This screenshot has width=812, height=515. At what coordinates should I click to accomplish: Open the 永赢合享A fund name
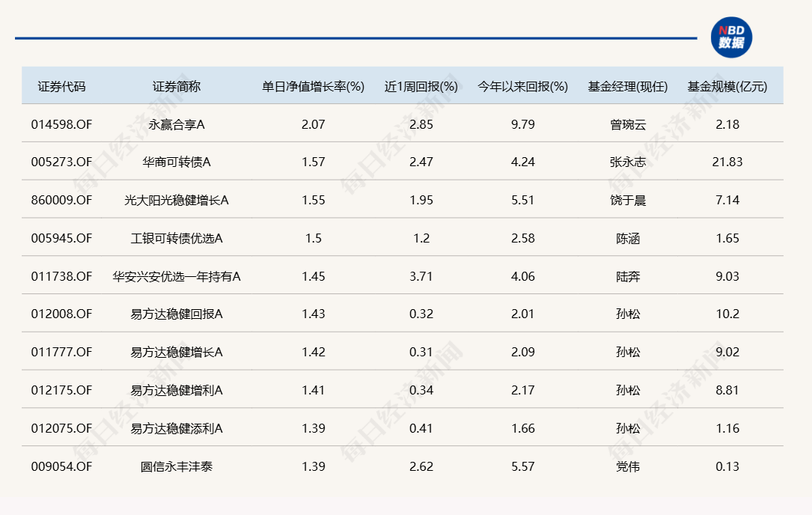pos(177,124)
